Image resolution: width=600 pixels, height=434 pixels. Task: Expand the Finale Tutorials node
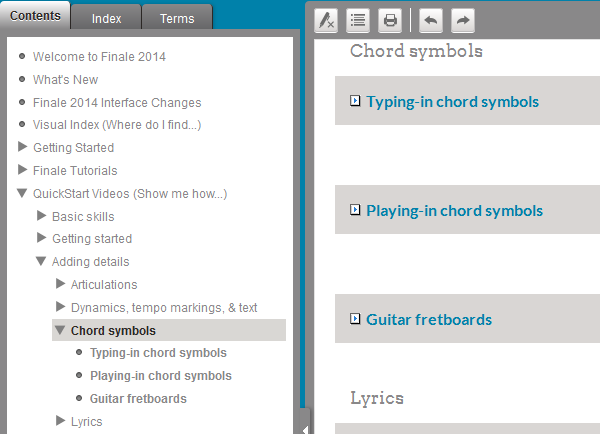pyautogui.click(x=22, y=170)
